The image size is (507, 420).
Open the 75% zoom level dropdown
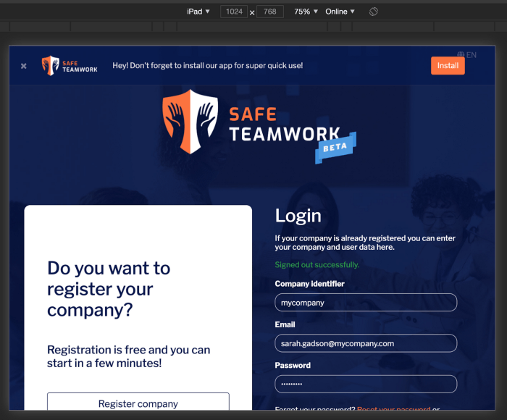click(x=306, y=12)
